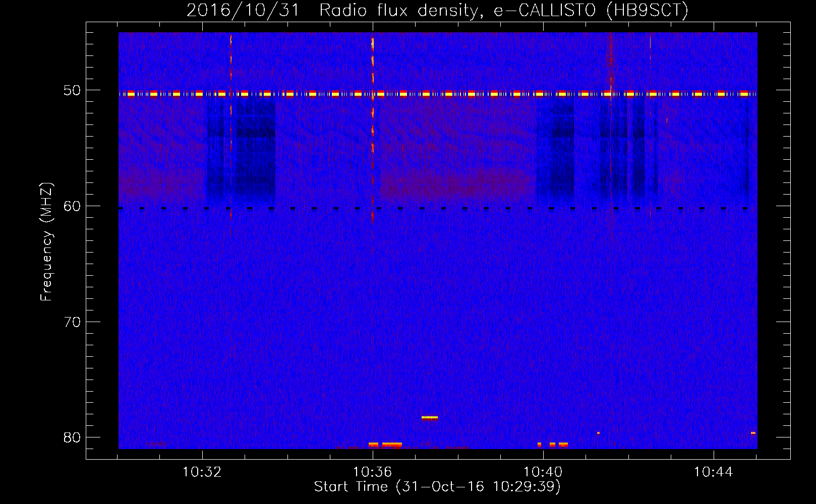This screenshot has height=504, width=816.
Task: Click the frequency tick label "70"
Action: tap(72, 322)
